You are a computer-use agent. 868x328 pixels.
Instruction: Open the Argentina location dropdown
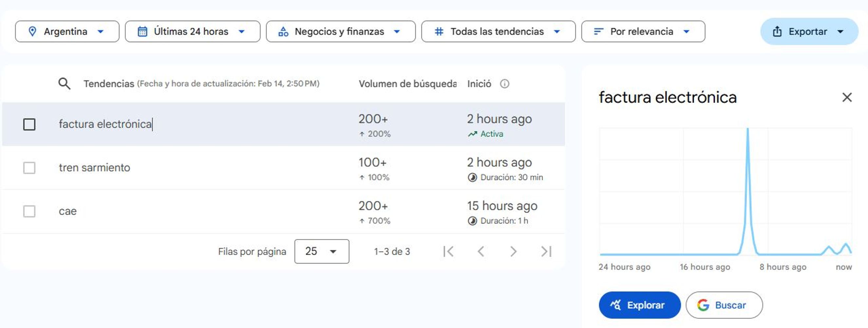[x=67, y=31]
